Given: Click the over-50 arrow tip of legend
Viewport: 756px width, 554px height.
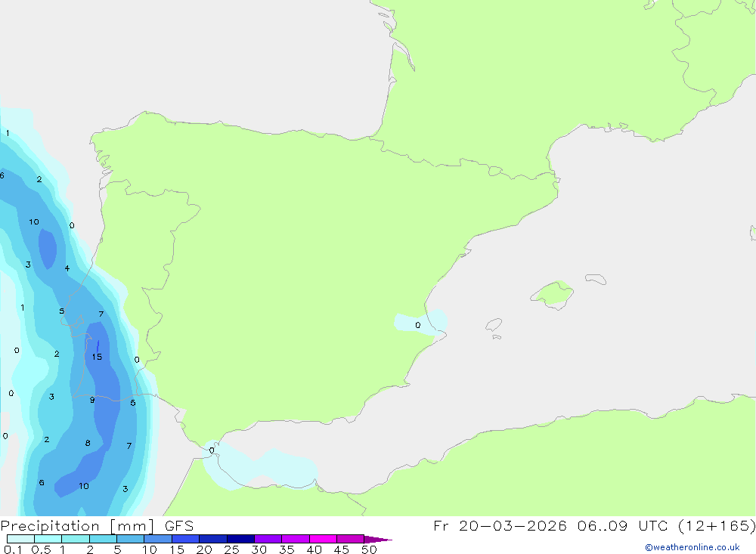Looking at the screenshot, I should 377,539.
